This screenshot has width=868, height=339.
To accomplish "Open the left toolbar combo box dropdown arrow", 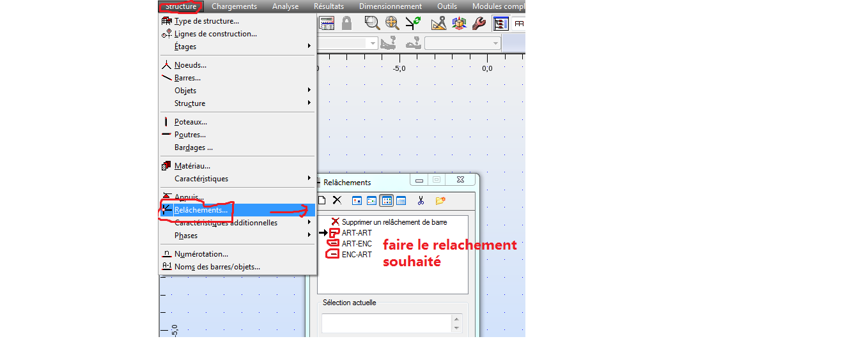I will (x=372, y=43).
